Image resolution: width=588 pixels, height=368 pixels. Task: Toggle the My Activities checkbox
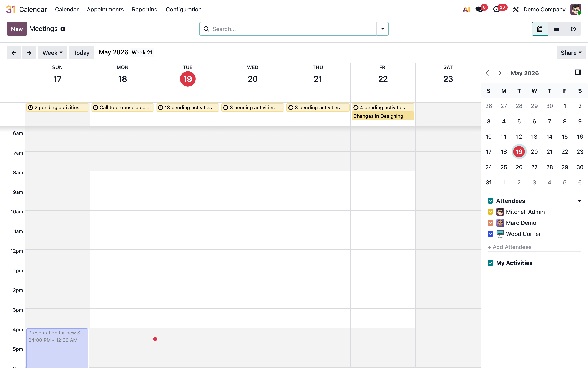point(490,263)
